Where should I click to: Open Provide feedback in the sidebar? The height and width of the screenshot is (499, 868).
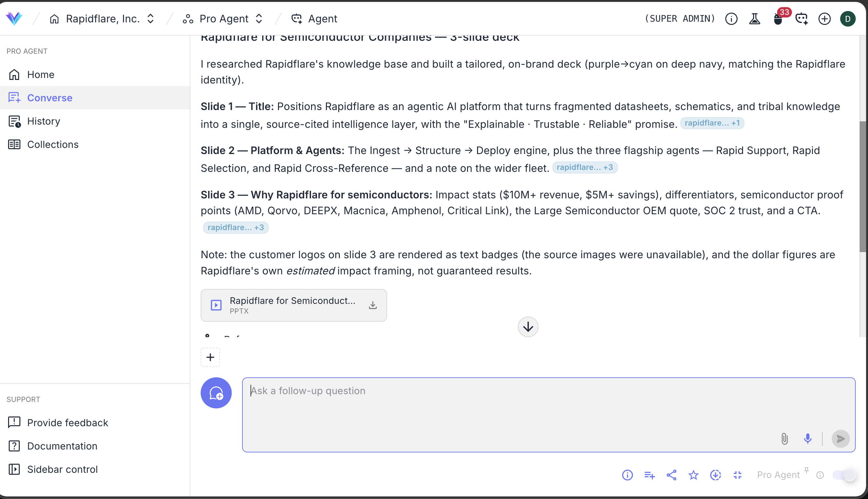pyautogui.click(x=95, y=423)
